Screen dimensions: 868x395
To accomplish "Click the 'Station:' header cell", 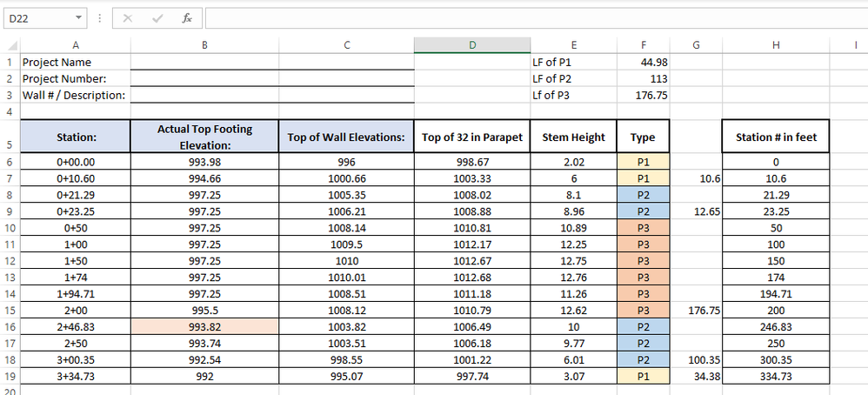I will 76,137.
